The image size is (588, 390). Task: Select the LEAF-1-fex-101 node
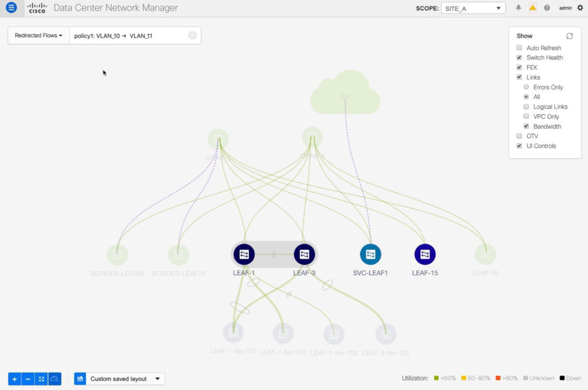click(233, 333)
